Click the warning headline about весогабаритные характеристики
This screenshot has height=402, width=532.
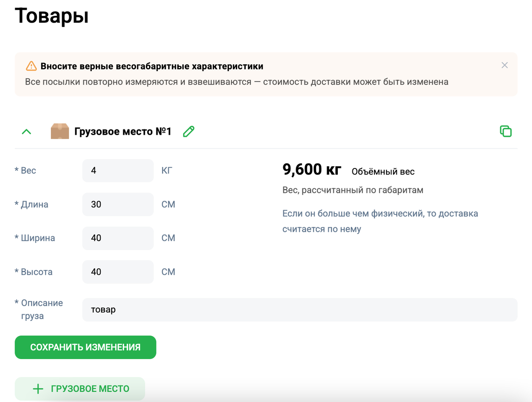152,66
